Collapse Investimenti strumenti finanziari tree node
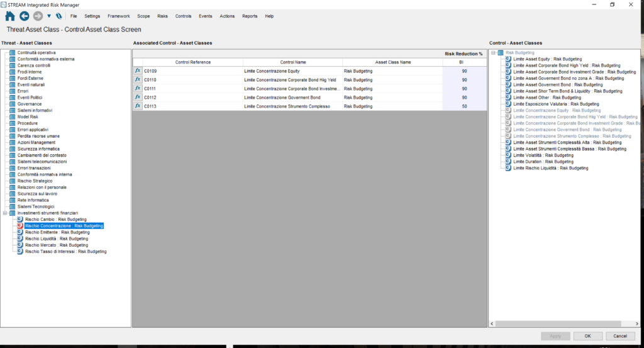This screenshot has width=644, height=348. [x=5, y=213]
